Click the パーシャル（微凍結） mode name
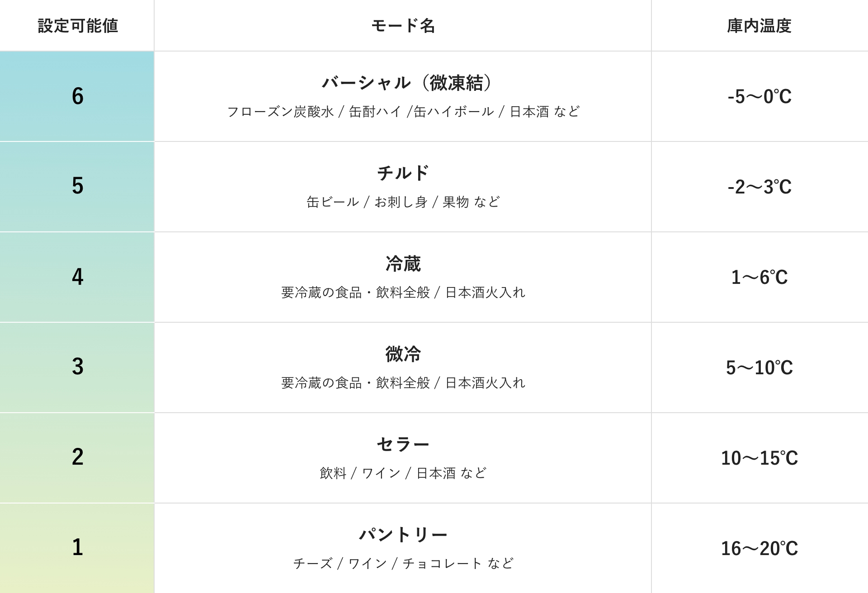The height and width of the screenshot is (593, 868). [x=406, y=83]
